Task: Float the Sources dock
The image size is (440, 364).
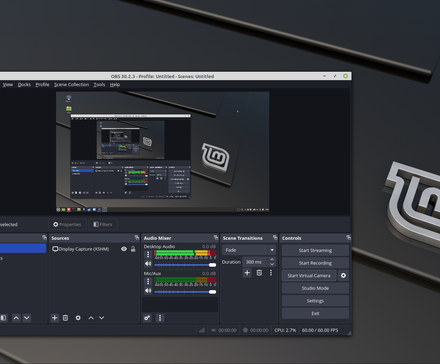Action: pos(137,237)
